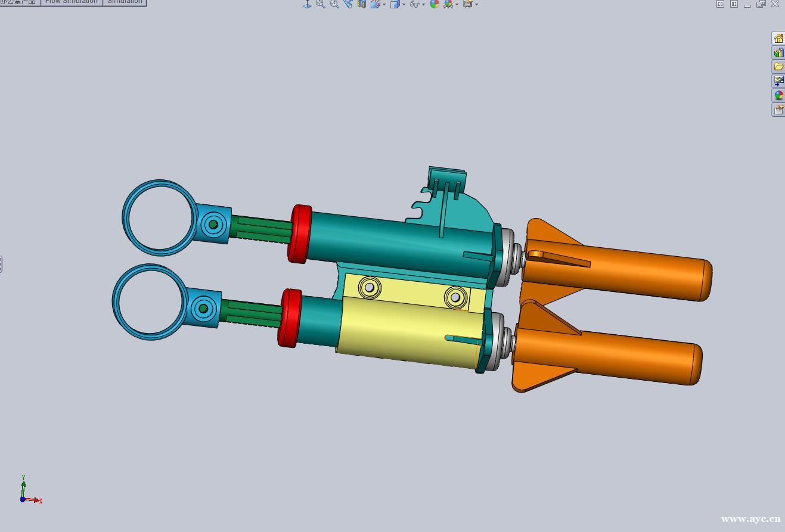Expand the View Settings dropdown
Viewport: 785px width, 532px height.
476,4
